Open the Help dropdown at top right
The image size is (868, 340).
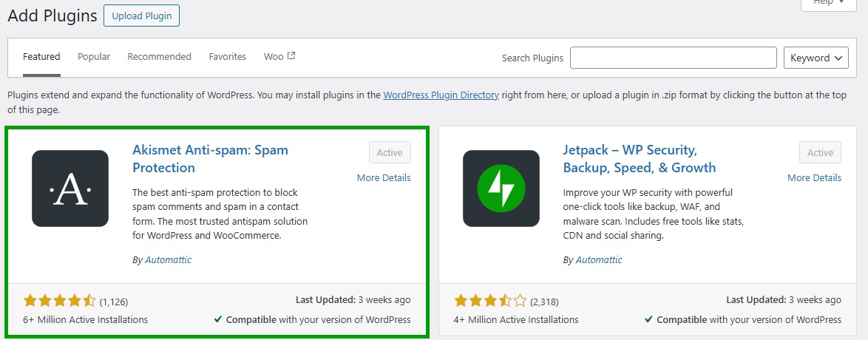point(827,3)
